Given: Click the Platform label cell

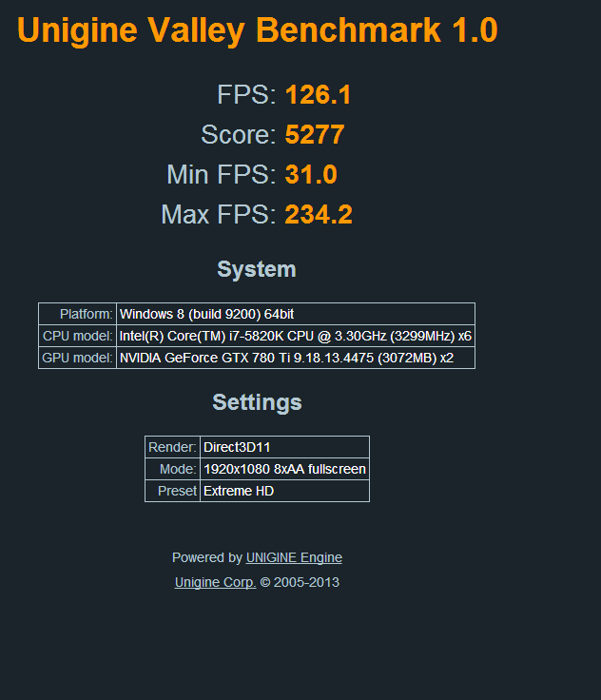Looking at the screenshot, I should 78,314.
